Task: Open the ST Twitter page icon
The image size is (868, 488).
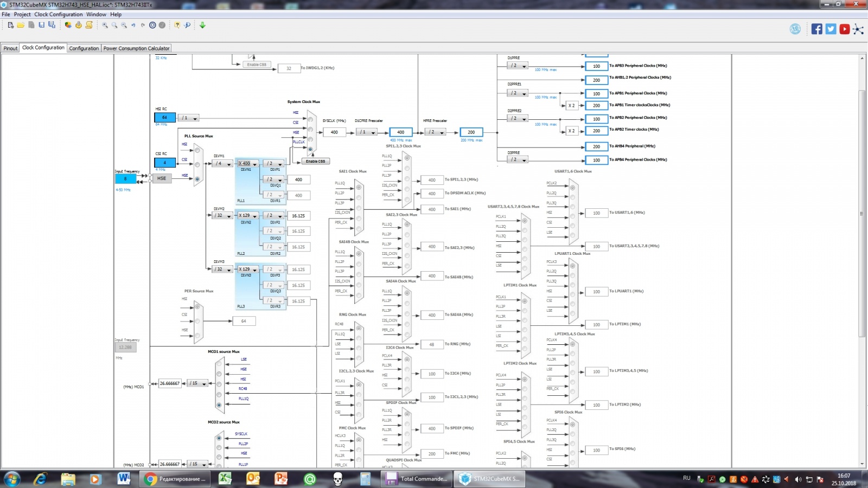Action: click(x=831, y=29)
